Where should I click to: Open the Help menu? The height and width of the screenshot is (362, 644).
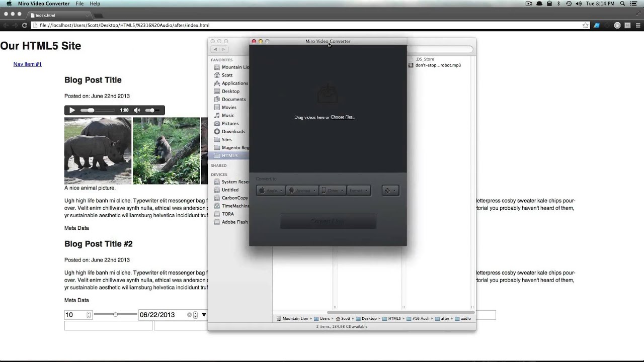click(95, 4)
